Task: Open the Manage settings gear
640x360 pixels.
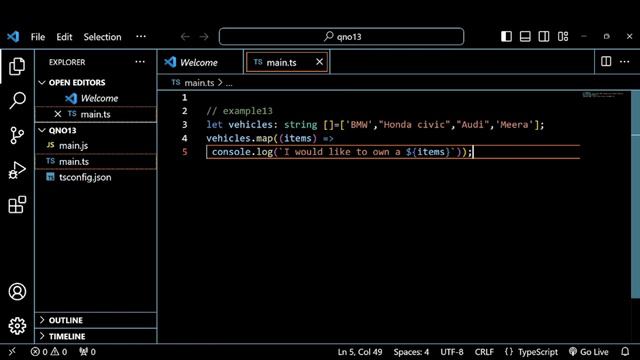Action: click(17, 326)
